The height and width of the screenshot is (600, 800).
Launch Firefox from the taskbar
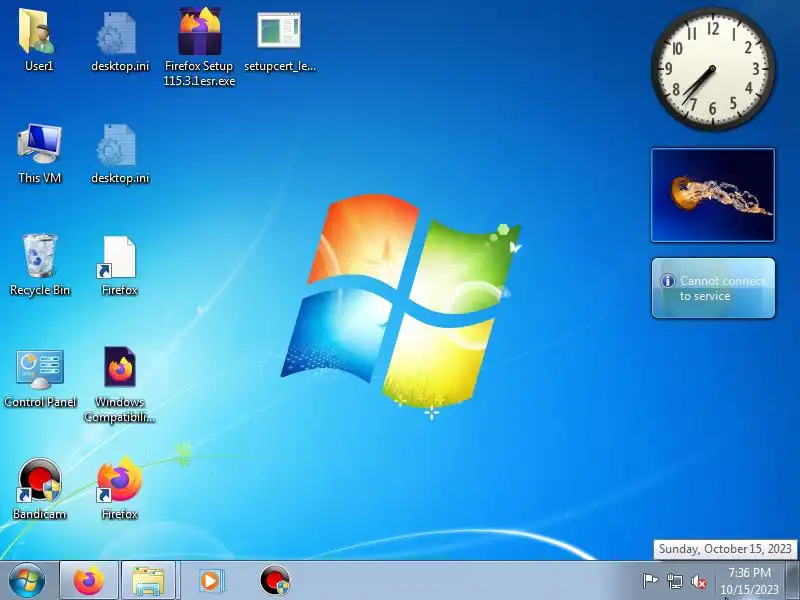coord(89,581)
